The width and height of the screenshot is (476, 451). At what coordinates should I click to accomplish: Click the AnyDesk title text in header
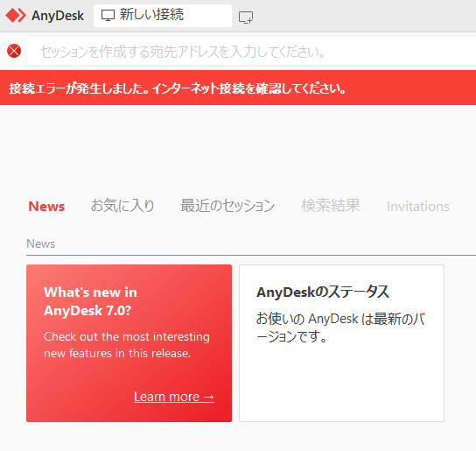pyautogui.click(x=58, y=16)
